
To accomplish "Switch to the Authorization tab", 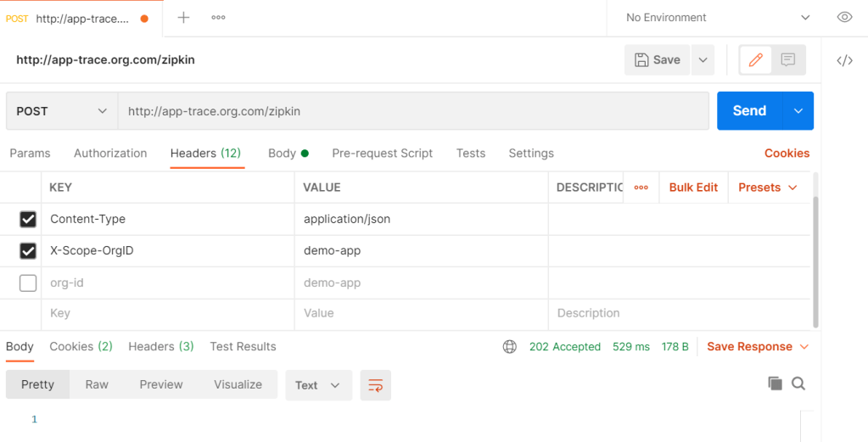I will click(110, 154).
